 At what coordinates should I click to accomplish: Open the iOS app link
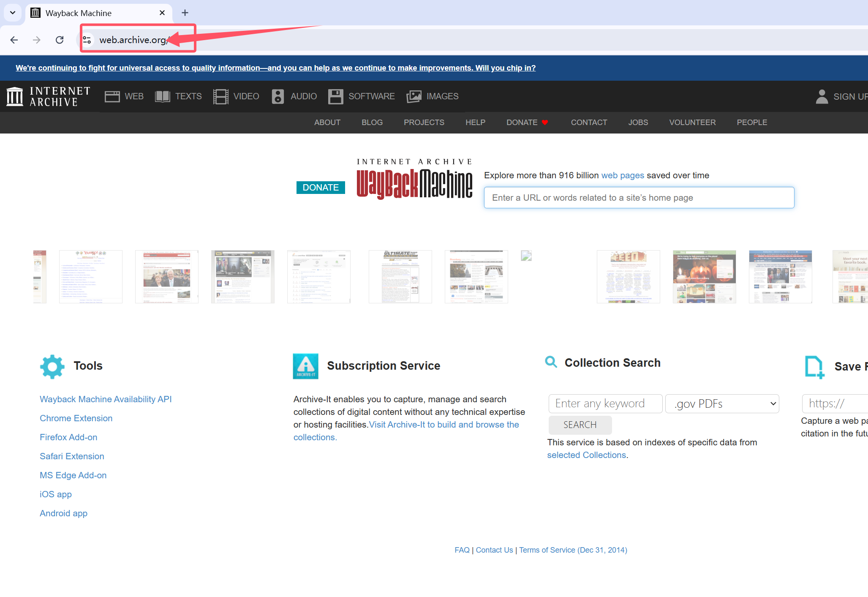[x=56, y=494]
